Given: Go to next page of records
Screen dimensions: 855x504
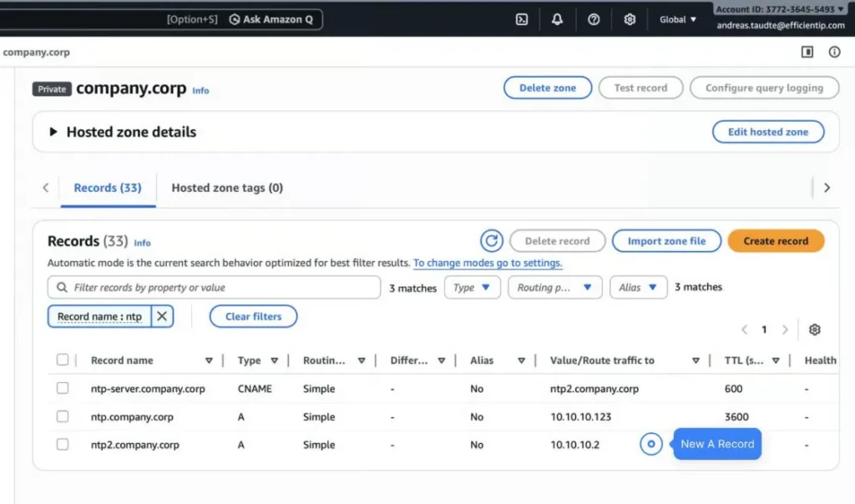Looking at the screenshot, I should (785, 330).
